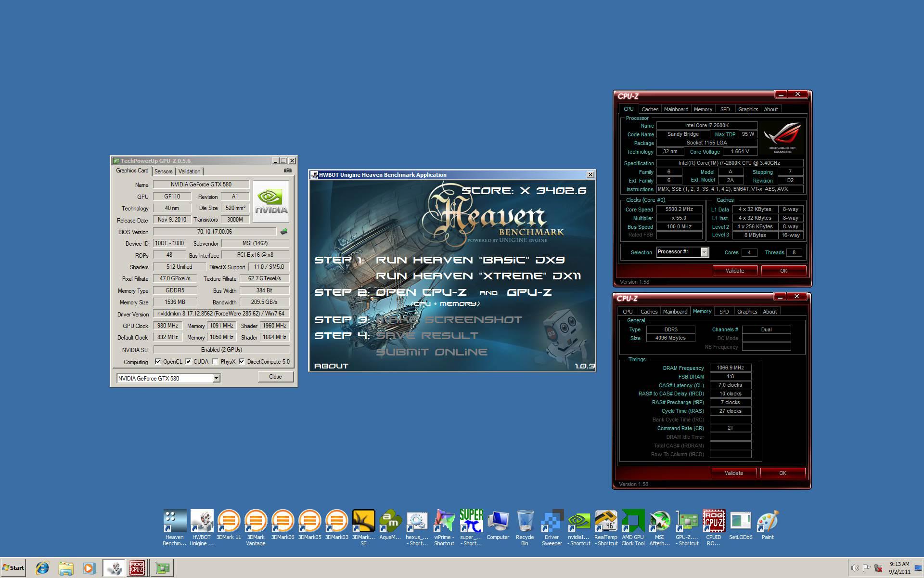924x578 pixels.
Task: Open SPD tab in lower CPU-Z
Action: coord(724,312)
